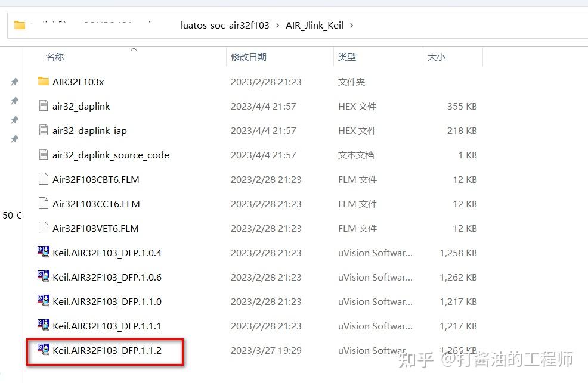The height and width of the screenshot is (383, 588).
Task: Select file name Air32F103VET6.FLM
Action: pyautogui.click(x=95, y=228)
